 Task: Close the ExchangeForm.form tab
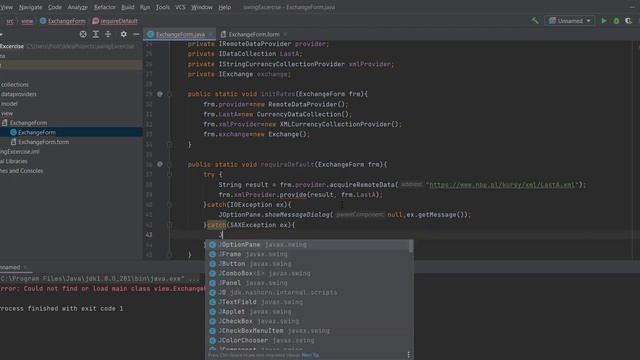coord(284,34)
